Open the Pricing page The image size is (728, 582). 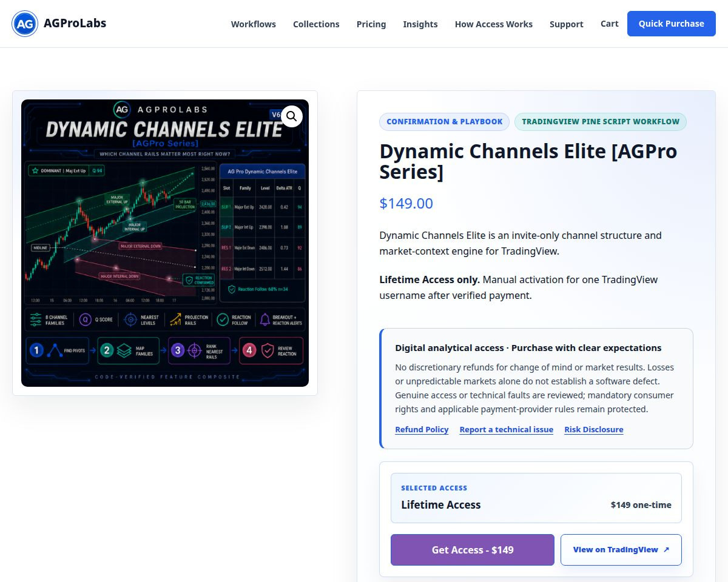coord(371,24)
